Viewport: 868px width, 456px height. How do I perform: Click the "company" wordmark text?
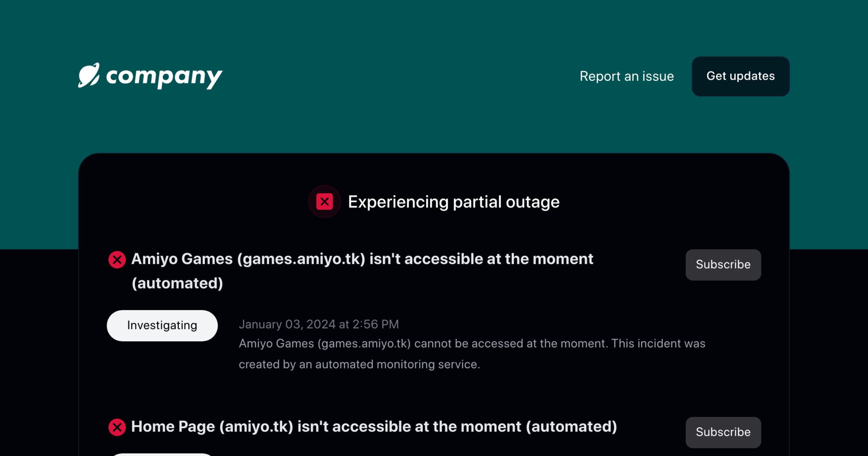[164, 77]
